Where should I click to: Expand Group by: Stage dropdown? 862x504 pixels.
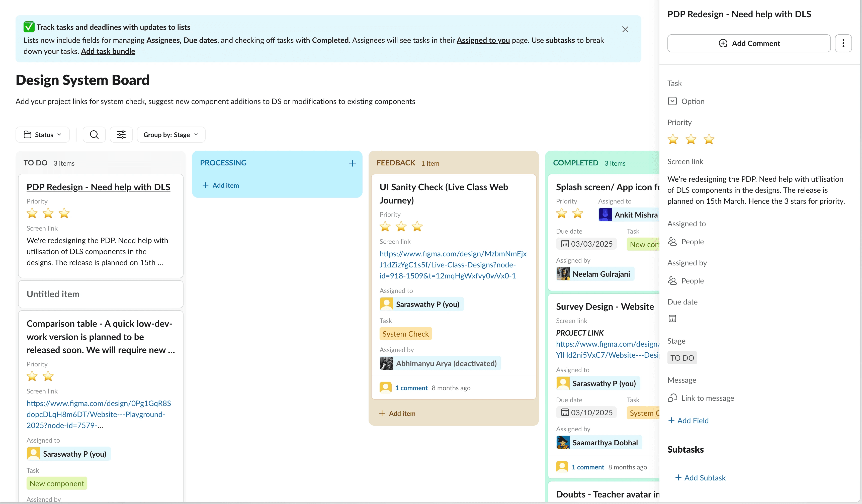coord(171,134)
